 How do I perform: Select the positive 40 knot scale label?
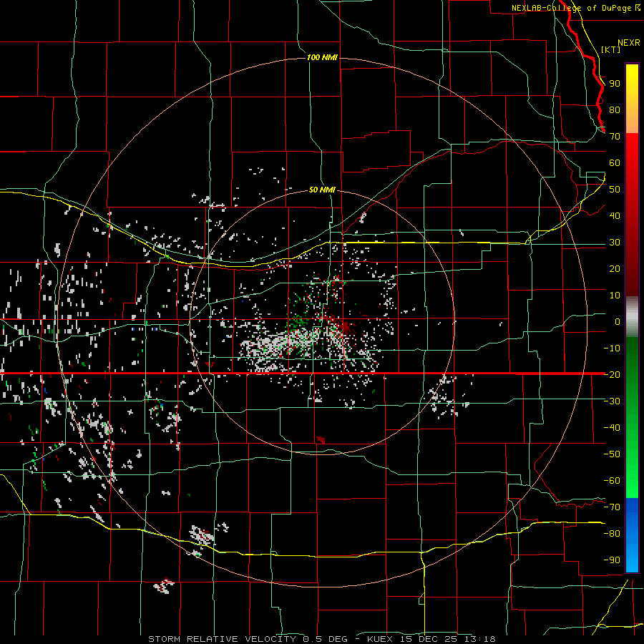tap(615, 215)
